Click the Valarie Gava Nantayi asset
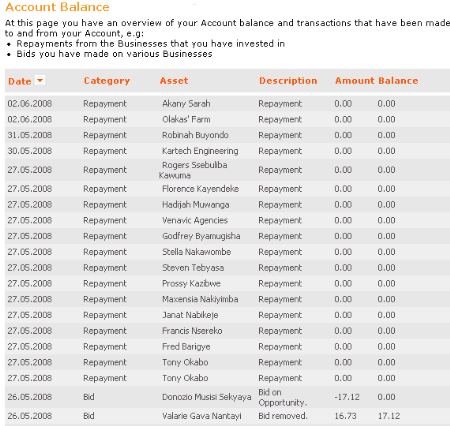450x426 pixels. 202,416
